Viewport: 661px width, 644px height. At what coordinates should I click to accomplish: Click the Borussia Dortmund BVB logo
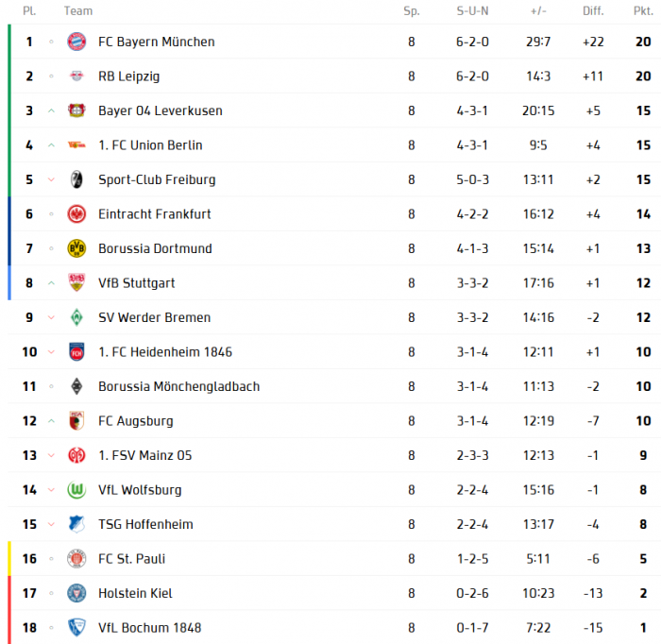(x=76, y=248)
